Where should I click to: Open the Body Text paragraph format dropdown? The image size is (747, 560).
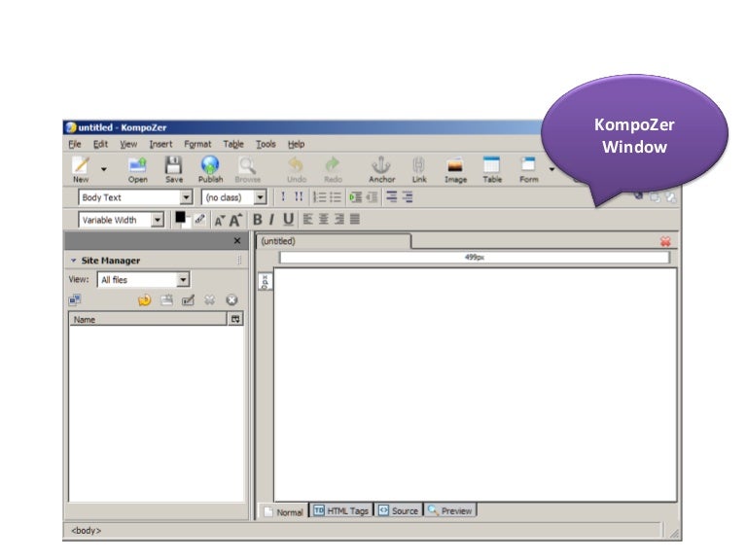coord(186,197)
